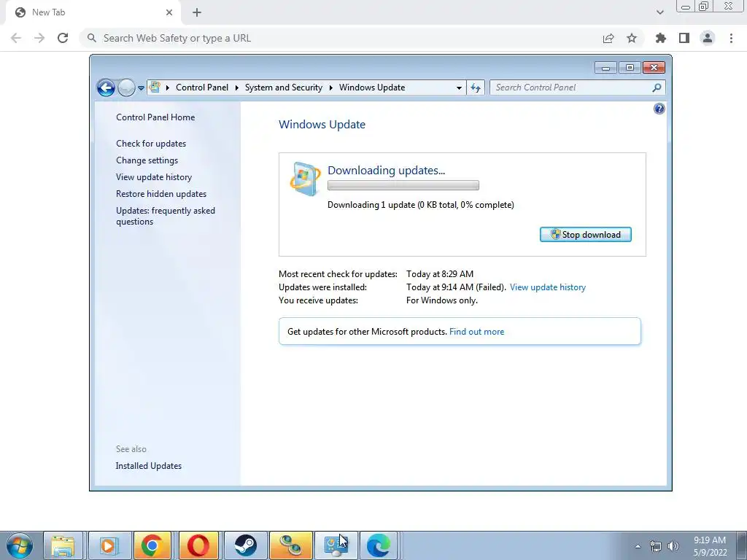Screen dimensions: 747x560
Task: Open Microsoft Edge from taskbar
Action: [x=379, y=545]
